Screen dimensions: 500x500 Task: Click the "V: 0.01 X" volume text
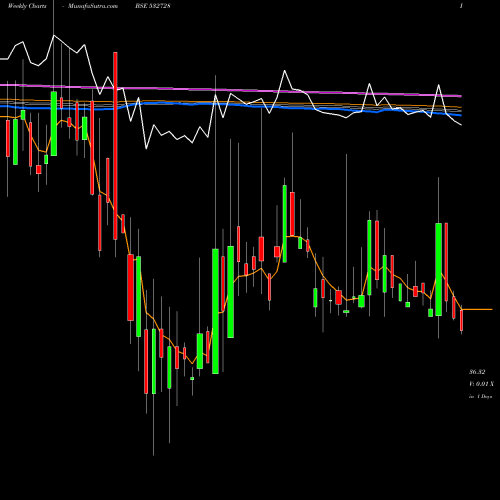[x=481, y=384]
